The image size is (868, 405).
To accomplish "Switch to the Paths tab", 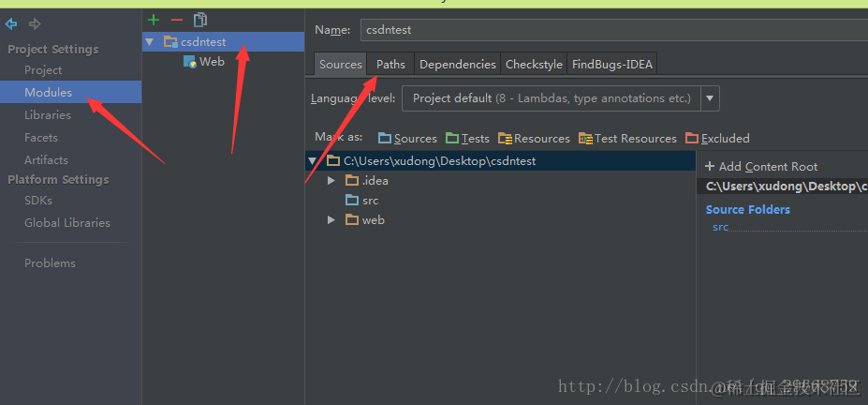I will click(x=390, y=65).
